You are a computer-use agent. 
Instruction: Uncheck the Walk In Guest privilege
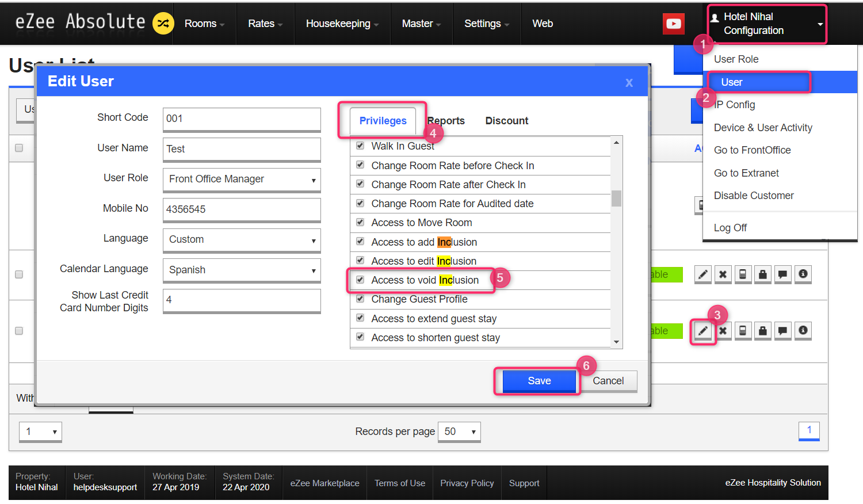click(x=360, y=146)
